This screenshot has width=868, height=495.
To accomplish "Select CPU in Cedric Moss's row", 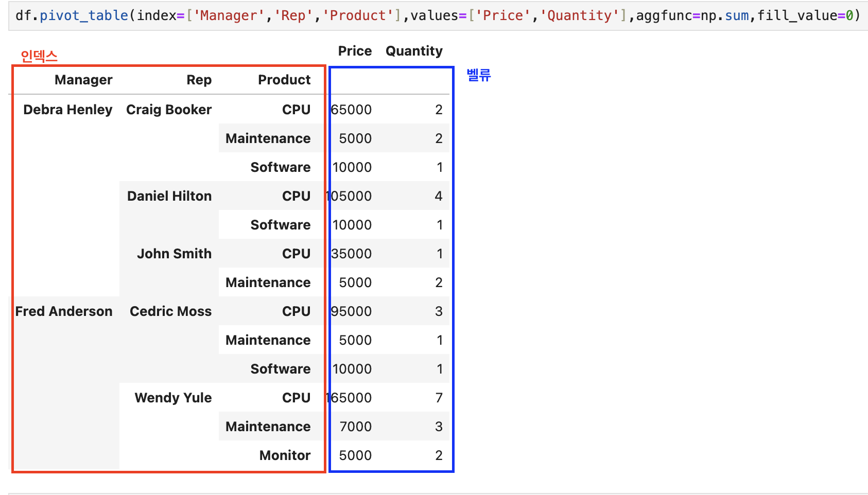I will point(296,311).
